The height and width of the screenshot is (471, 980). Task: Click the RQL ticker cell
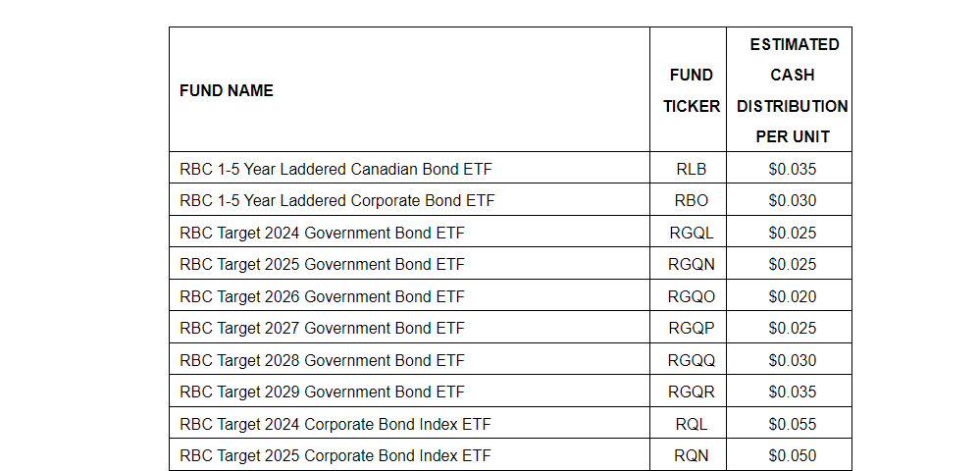click(x=691, y=424)
